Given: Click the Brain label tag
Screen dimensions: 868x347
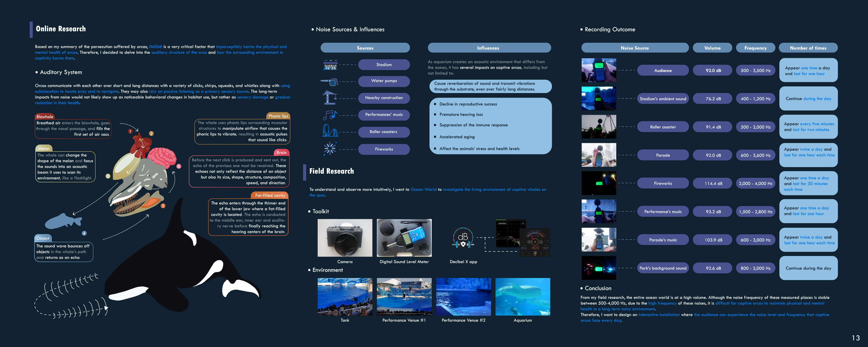Looking at the screenshot, I should pos(281,152).
